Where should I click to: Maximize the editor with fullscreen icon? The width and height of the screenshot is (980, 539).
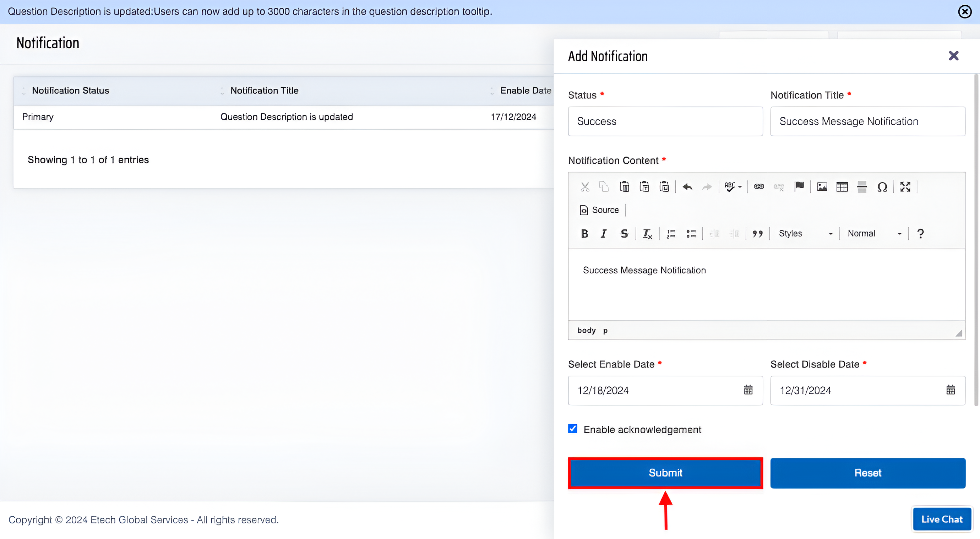(x=905, y=187)
